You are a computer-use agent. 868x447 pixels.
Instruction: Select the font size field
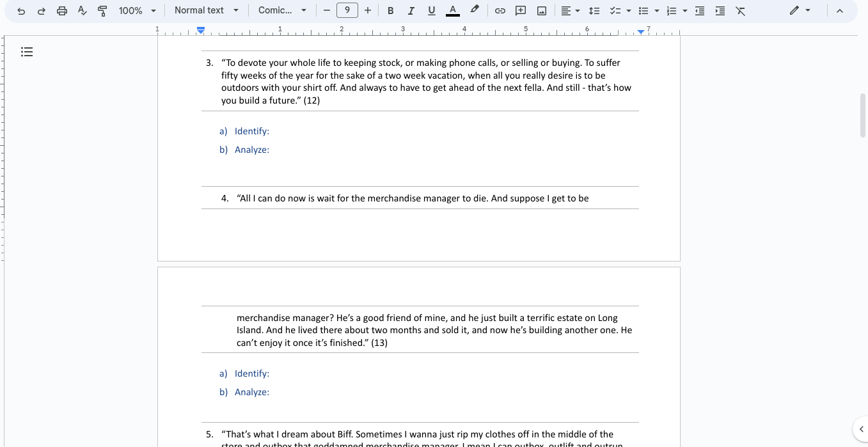click(347, 10)
